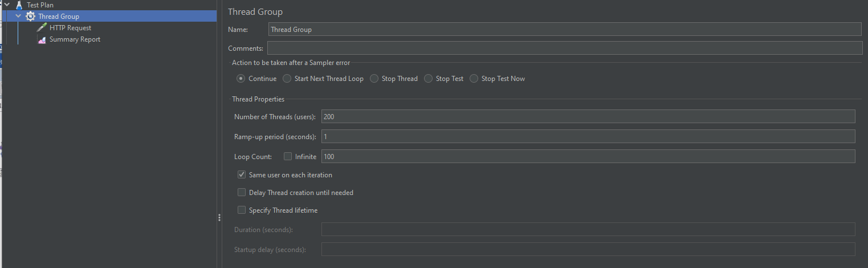Choose Start Next Thread Loop option

(287, 79)
